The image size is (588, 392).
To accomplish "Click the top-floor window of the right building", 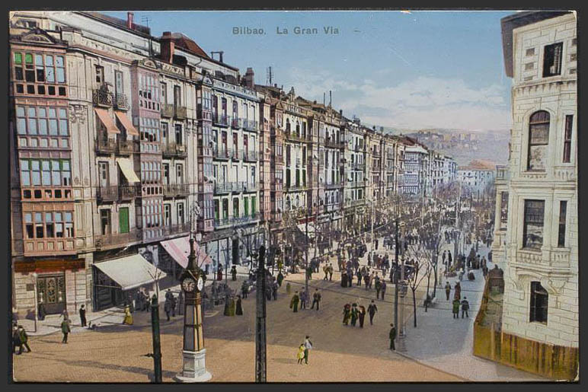I will tap(552, 59).
